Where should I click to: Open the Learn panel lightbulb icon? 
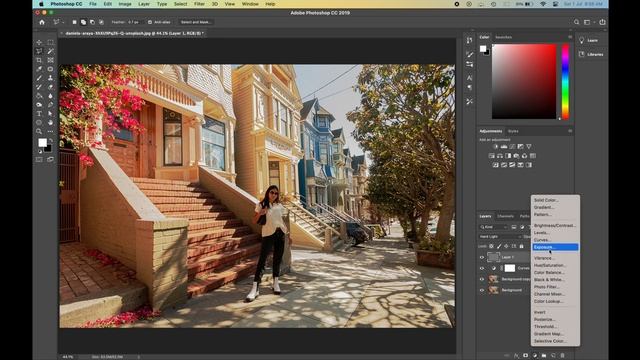(582, 40)
